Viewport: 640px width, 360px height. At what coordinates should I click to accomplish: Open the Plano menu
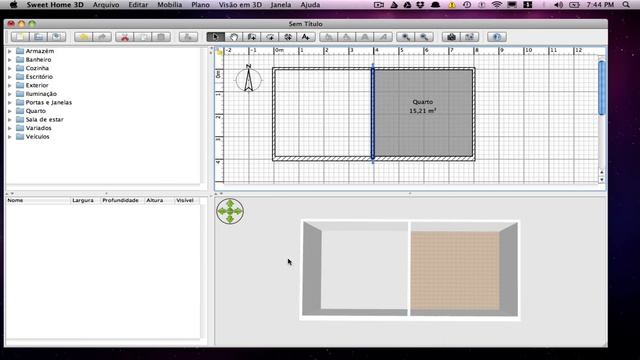click(x=200, y=5)
